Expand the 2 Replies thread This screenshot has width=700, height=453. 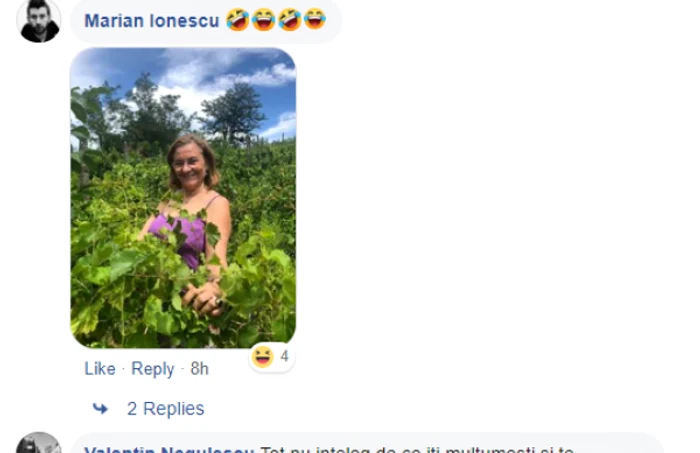pyautogui.click(x=166, y=408)
